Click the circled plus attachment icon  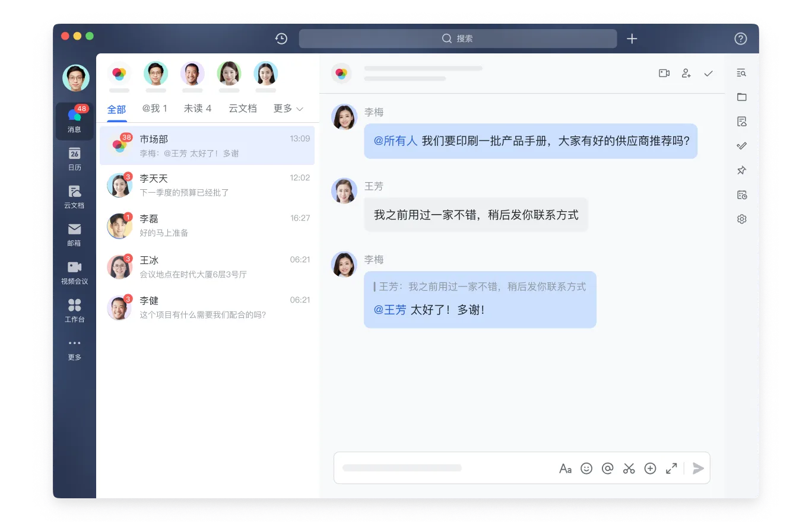point(650,469)
